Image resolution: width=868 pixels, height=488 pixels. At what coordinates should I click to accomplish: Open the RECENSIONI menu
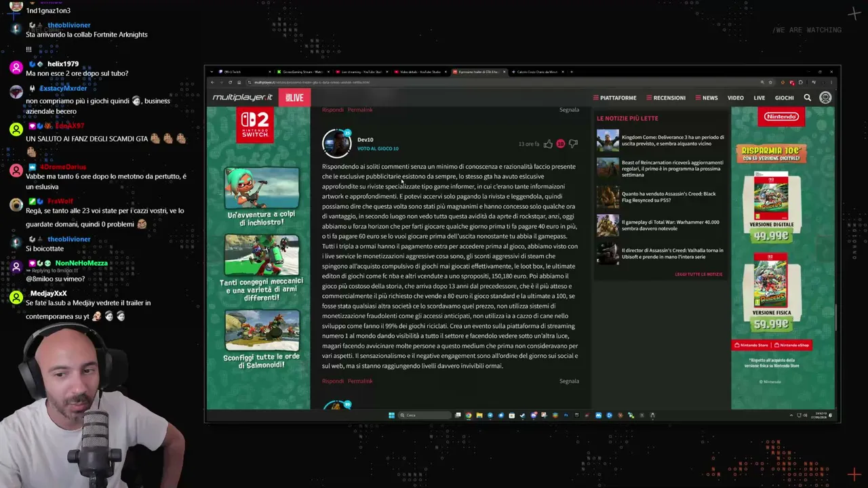click(x=665, y=98)
